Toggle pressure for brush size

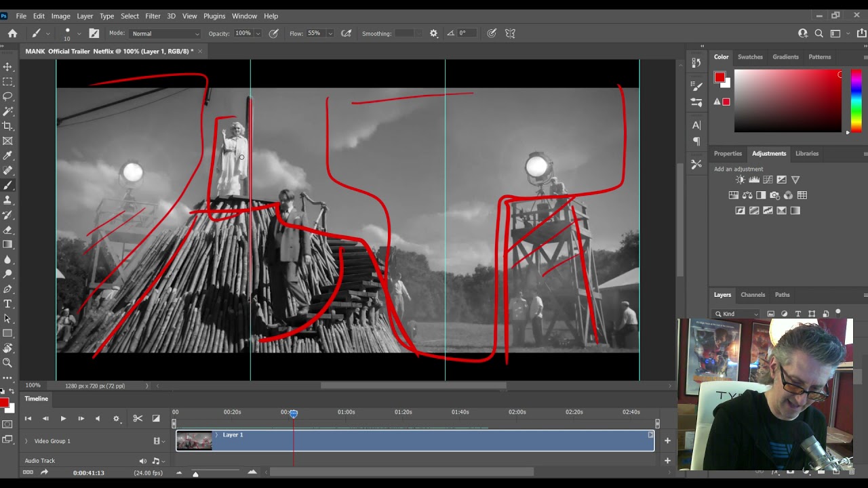point(492,33)
